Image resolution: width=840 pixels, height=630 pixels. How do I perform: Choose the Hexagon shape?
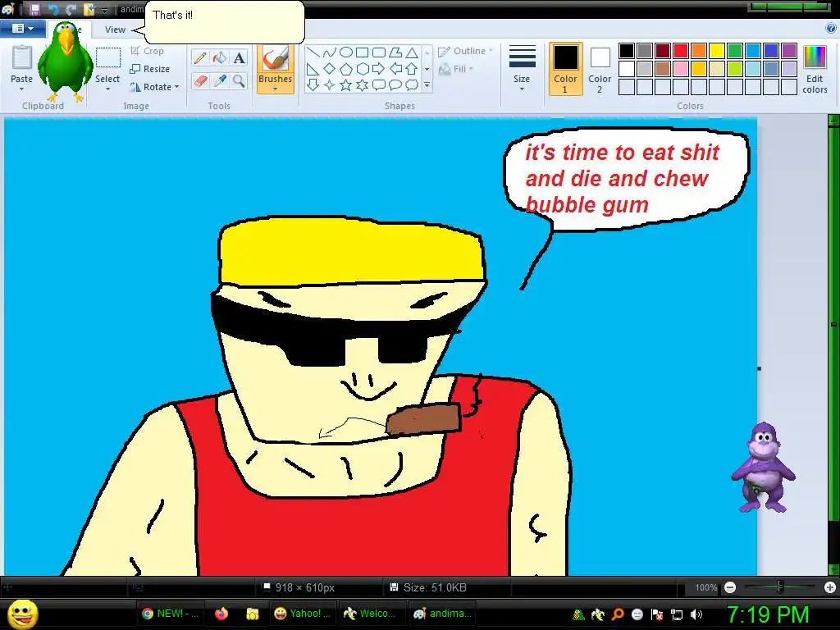362,69
